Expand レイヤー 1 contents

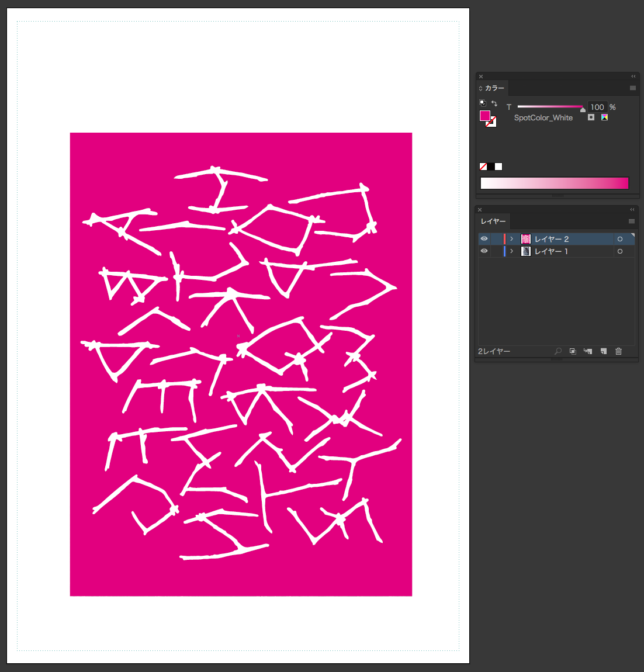pyautogui.click(x=511, y=251)
